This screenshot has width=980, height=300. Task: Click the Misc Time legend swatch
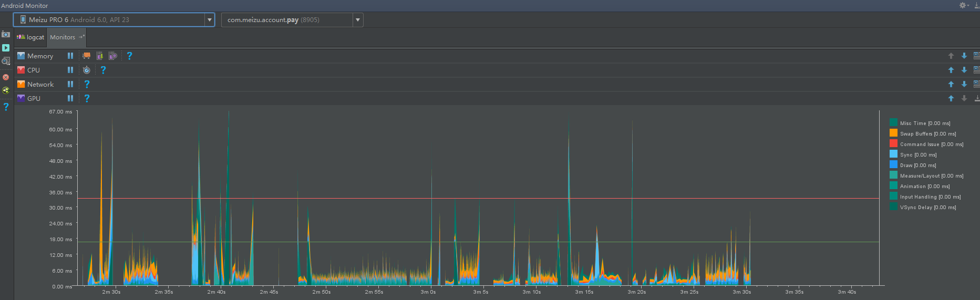pos(893,122)
